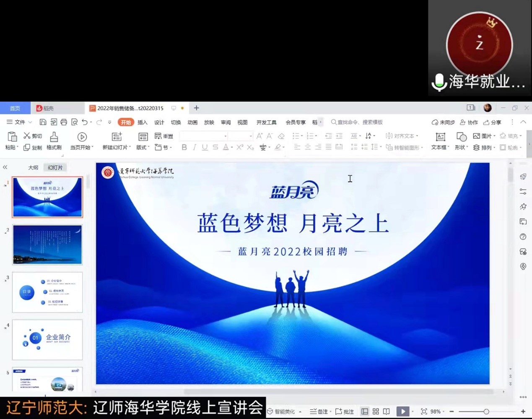532x419 pixels.
Task: Start slideshow with status bar play button
Action: point(403,411)
